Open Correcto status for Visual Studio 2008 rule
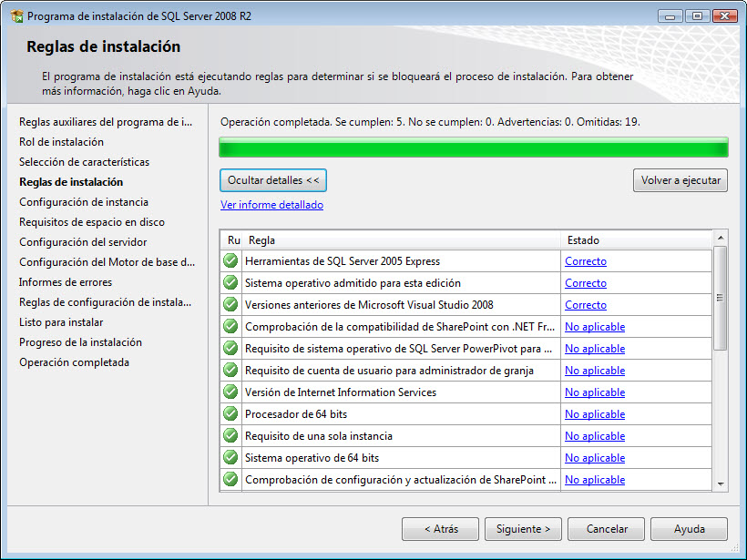 [586, 305]
